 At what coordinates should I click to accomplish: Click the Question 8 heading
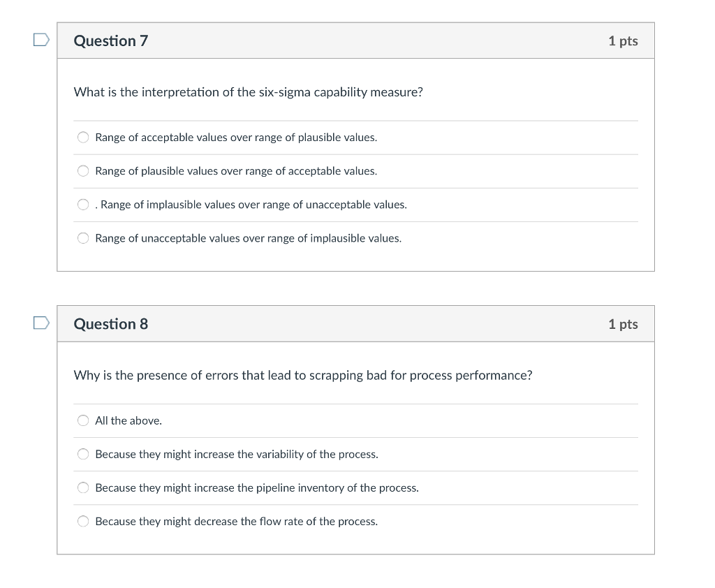point(110,323)
